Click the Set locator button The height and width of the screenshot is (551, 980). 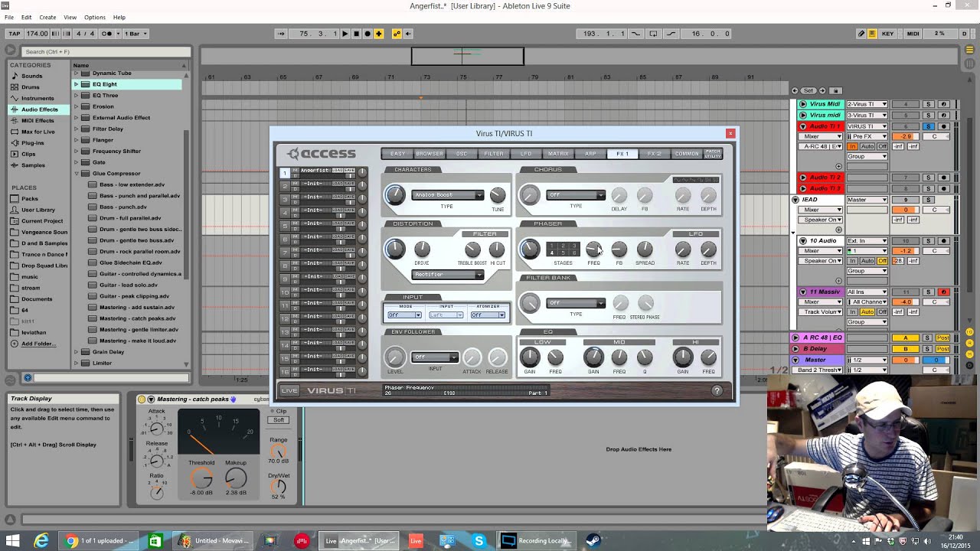click(x=808, y=90)
